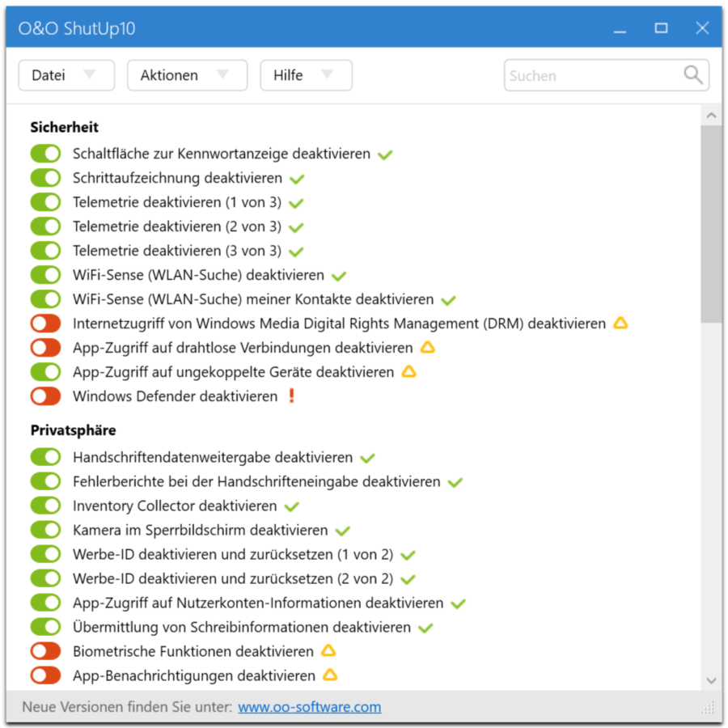The image size is (728, 728).
Task: Click checkmark beside App-Zugriff auf Nutzerkonten-Informationen
Action: coord(458,603)
